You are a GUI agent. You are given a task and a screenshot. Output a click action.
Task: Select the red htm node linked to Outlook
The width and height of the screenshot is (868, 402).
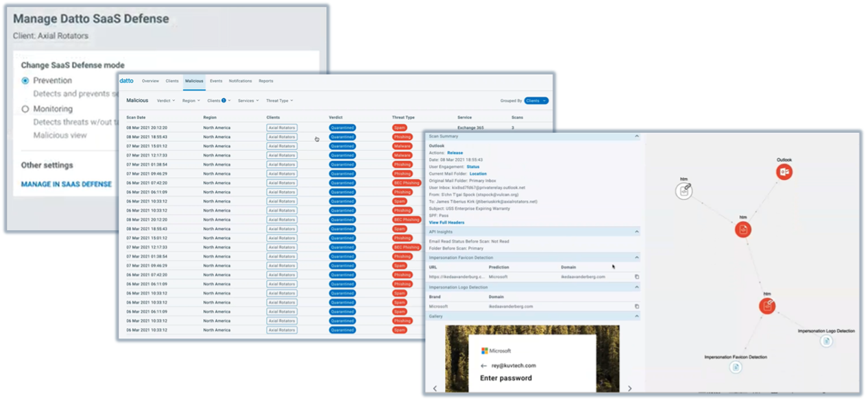(x=743, y=230)
